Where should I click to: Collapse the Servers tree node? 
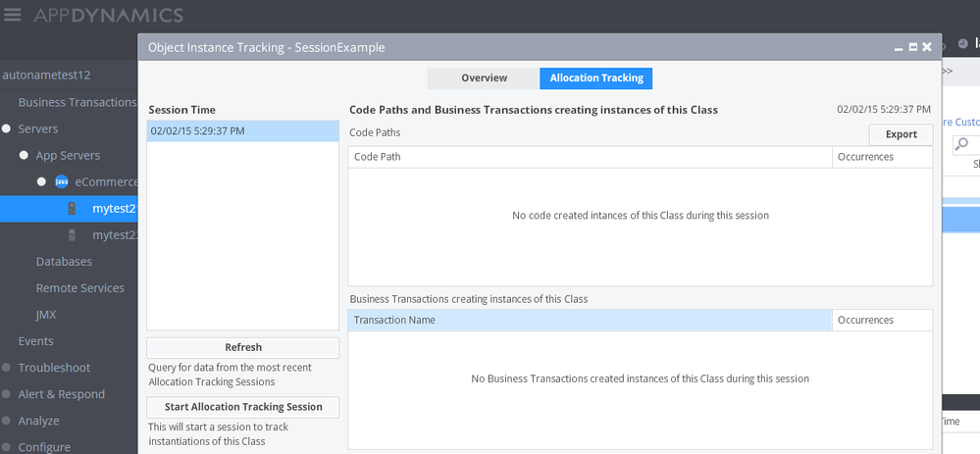(x=7, y=128)
